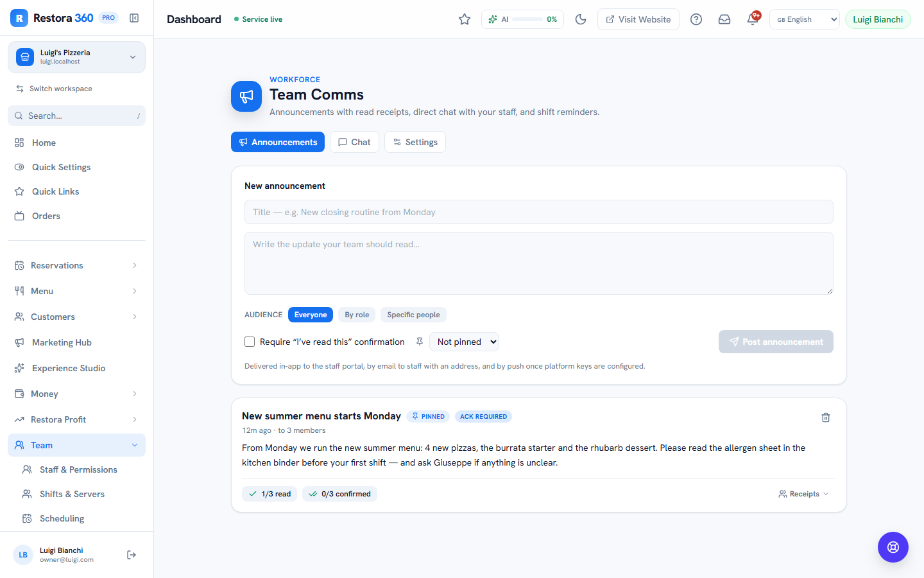Screen dimensions: 924x578
Task: Open notifications bell icon
Action: click(753, 19)
